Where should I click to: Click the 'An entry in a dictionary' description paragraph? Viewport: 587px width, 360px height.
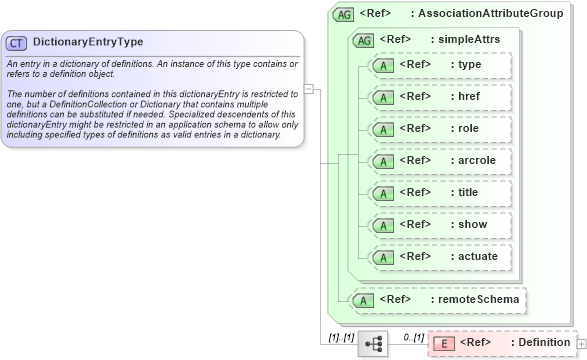(152, 69)
